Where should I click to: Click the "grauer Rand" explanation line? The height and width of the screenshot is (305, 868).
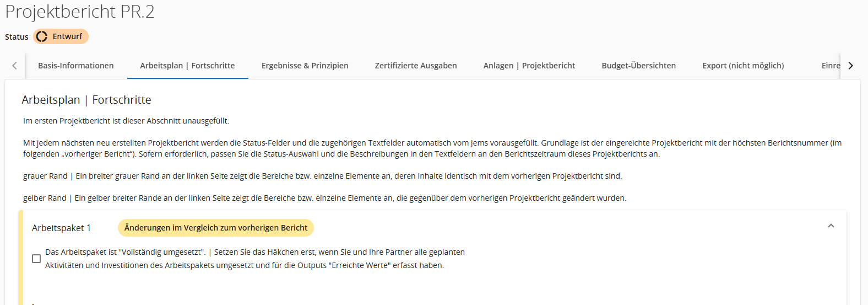coord(322,176)
